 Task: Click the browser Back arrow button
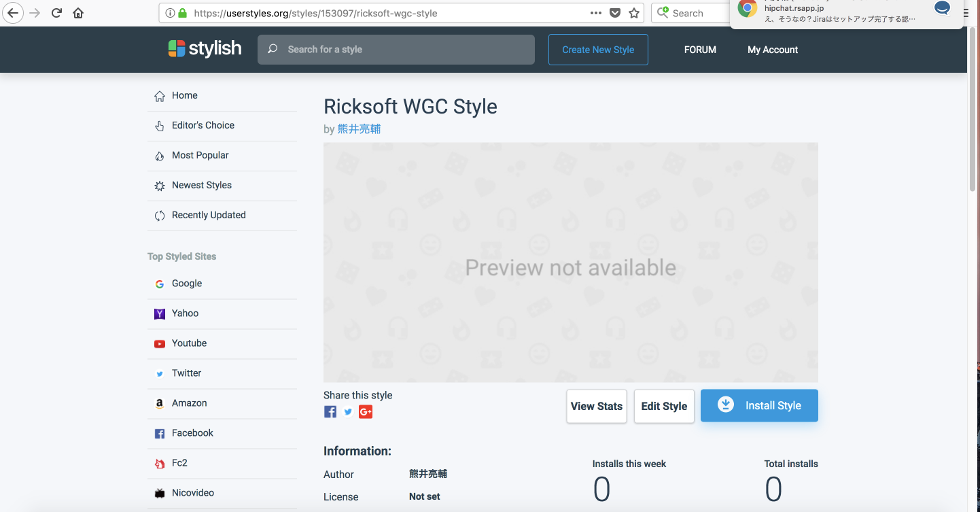12,13
